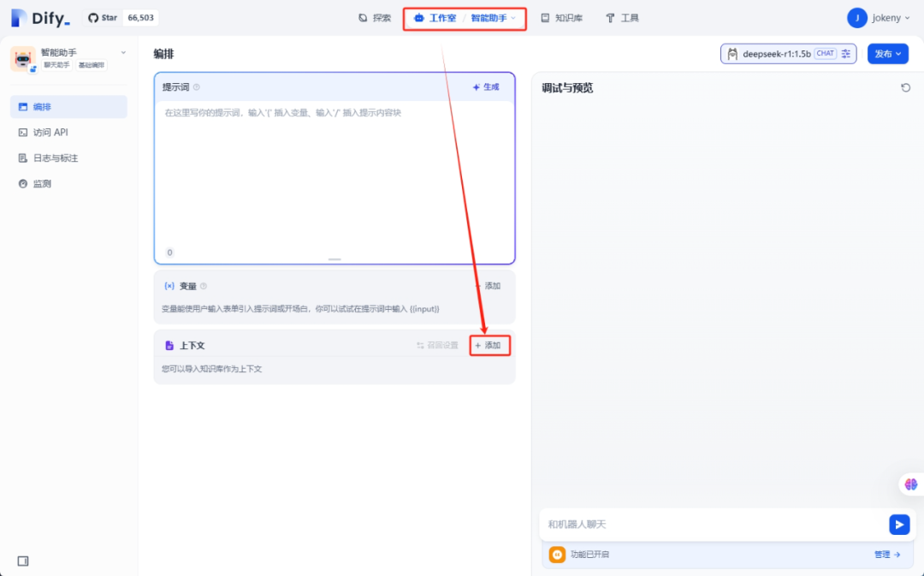
Task: Click the prompt character count 0
Action: [169, 252]
